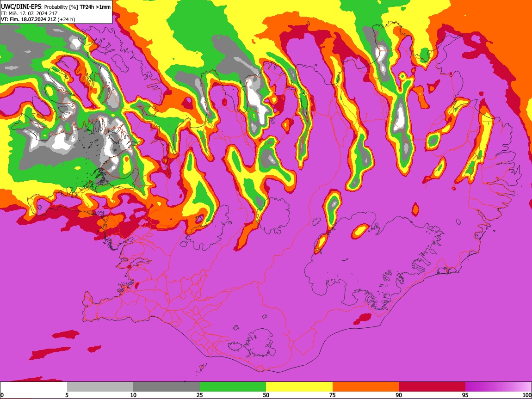Click the green 25–50% legend swatch
Screen dimensions: 532x399
(x=233, y=387)
